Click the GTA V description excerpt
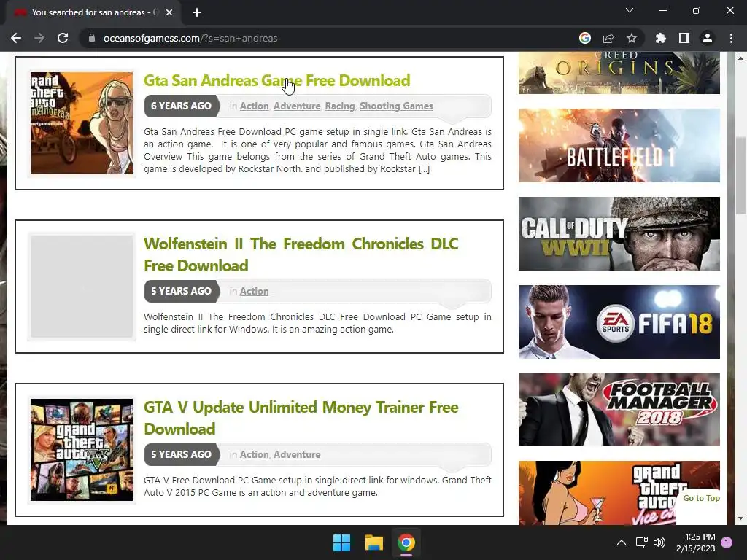Screen dimensions: 747x560 point(317,486)
